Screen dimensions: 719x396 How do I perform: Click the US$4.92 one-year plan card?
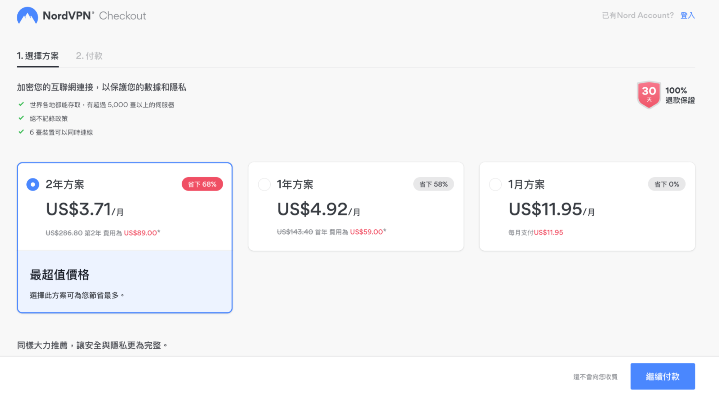(356, 206)
